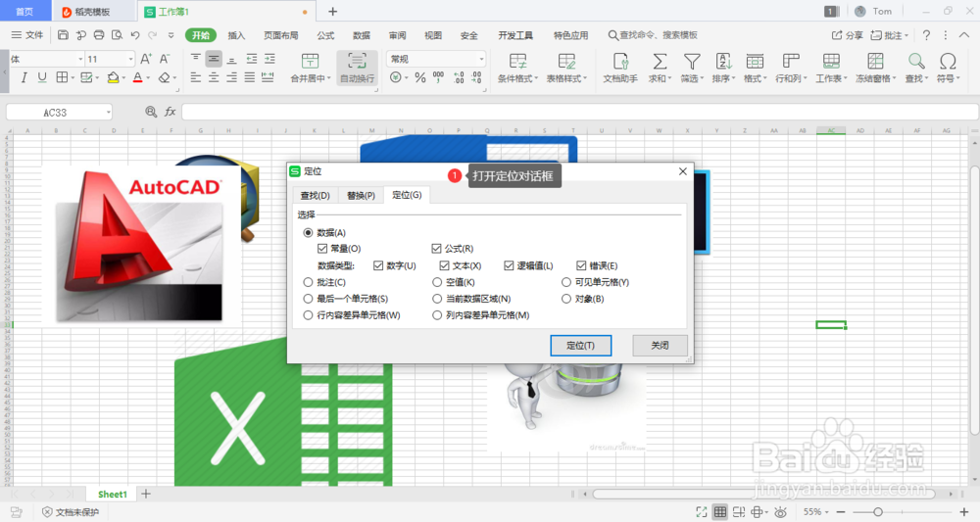Toggle italic formatting
980x522 pixels.
pos(24,77)
